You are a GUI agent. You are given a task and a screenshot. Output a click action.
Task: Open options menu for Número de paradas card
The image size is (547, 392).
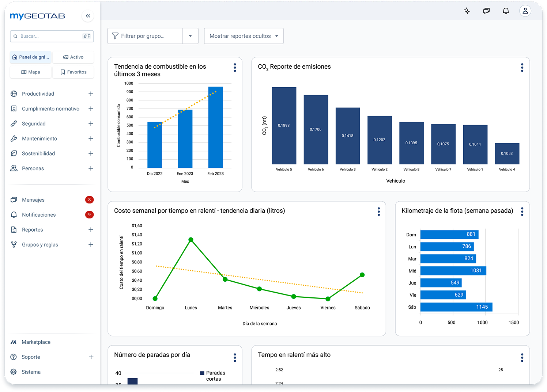tap(235, 358)
